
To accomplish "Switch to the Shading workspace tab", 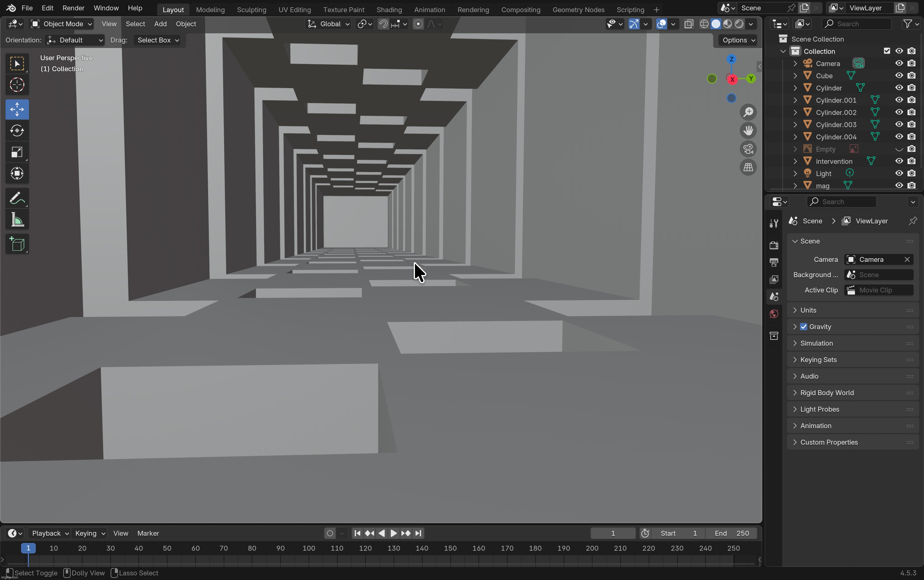I will (x=389, y=9).
